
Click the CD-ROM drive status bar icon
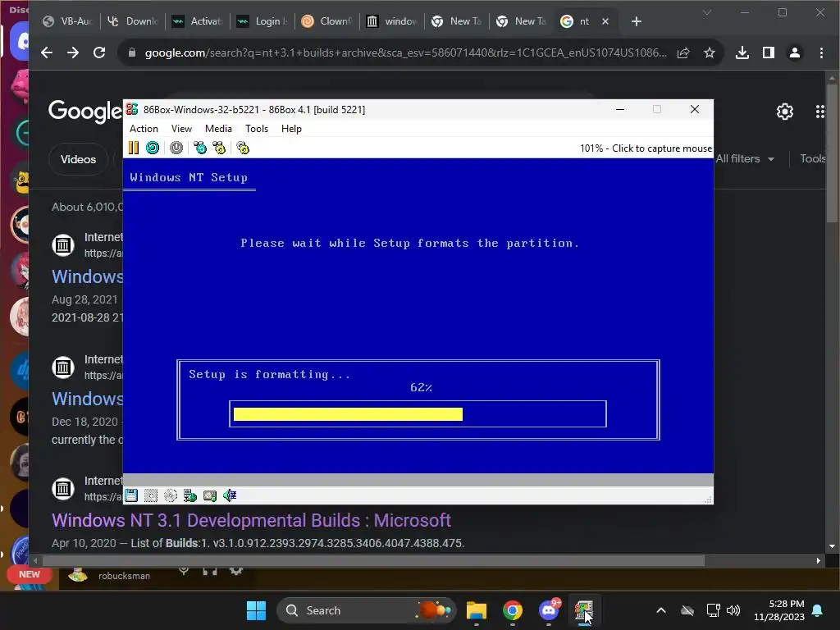pyautogui.click(x=171, y=495)
